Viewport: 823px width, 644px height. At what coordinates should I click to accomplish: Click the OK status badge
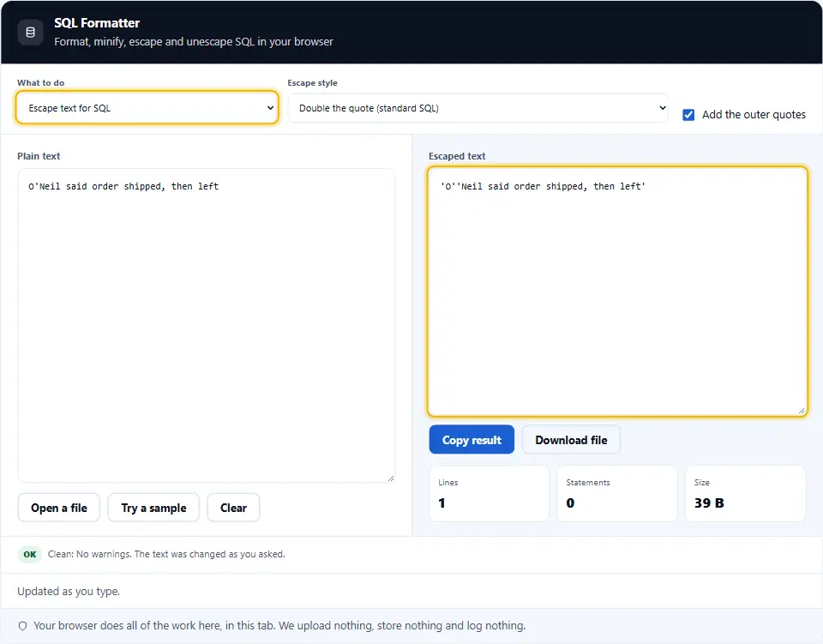pyautogui.click(x=30, y=554)
